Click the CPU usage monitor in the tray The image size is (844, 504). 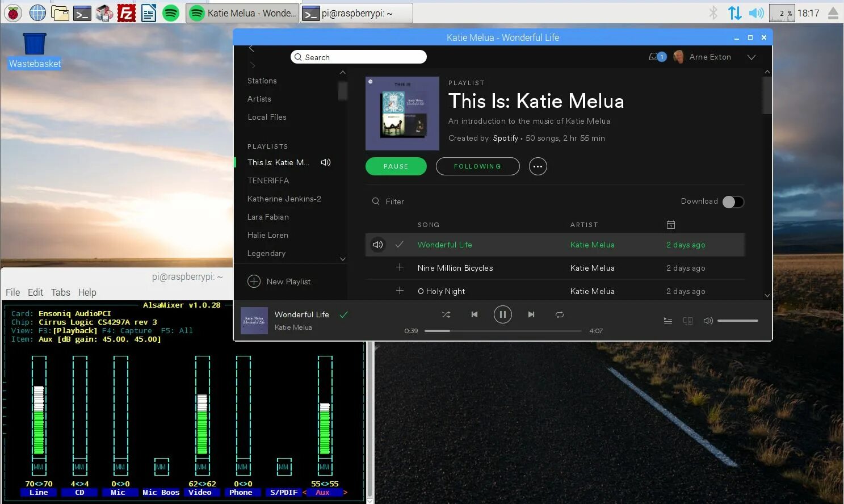click(x=782, y=12)
